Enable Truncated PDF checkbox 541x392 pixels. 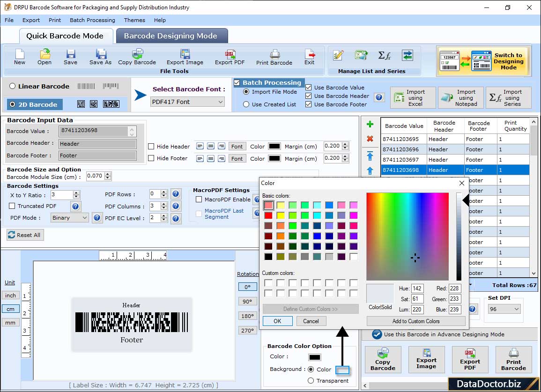pyautogui.click(x=12, y=206)
